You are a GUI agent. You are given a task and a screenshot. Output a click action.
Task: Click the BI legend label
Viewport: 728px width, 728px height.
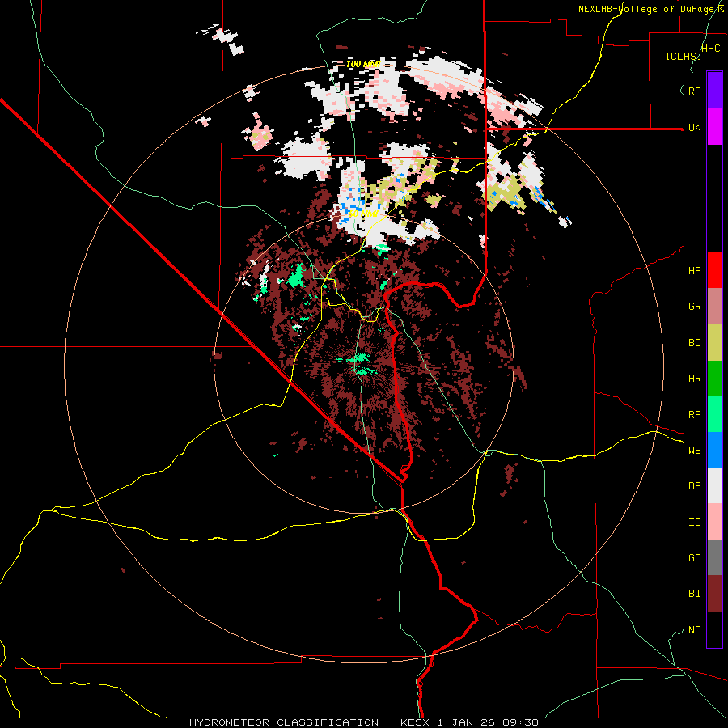pos(694,594)
